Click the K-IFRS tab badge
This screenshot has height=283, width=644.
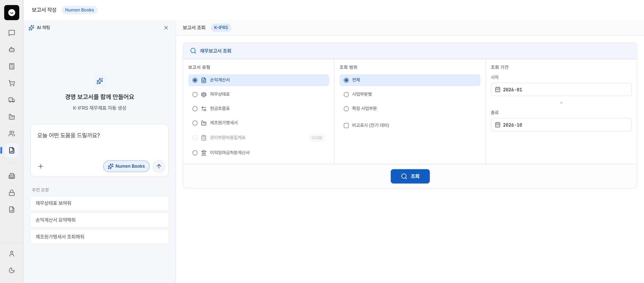(221, 27)
